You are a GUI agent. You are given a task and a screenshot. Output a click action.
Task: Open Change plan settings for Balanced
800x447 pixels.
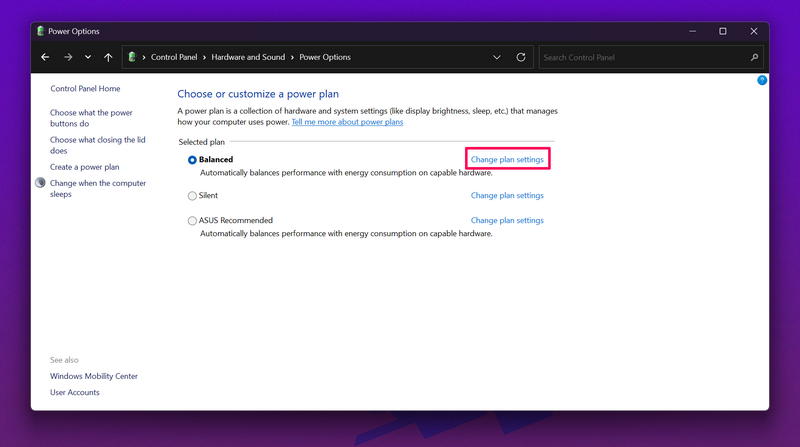[507, 160]
